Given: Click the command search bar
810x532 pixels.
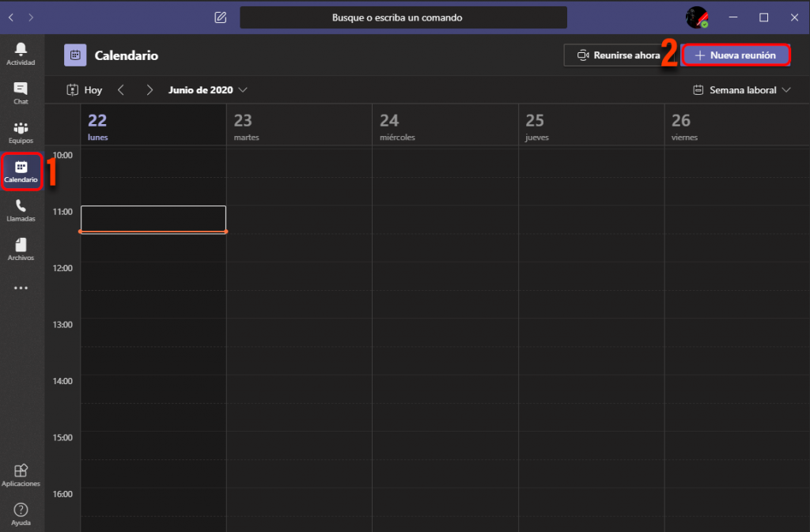Looking at the screenshot, I should point(403,17).
